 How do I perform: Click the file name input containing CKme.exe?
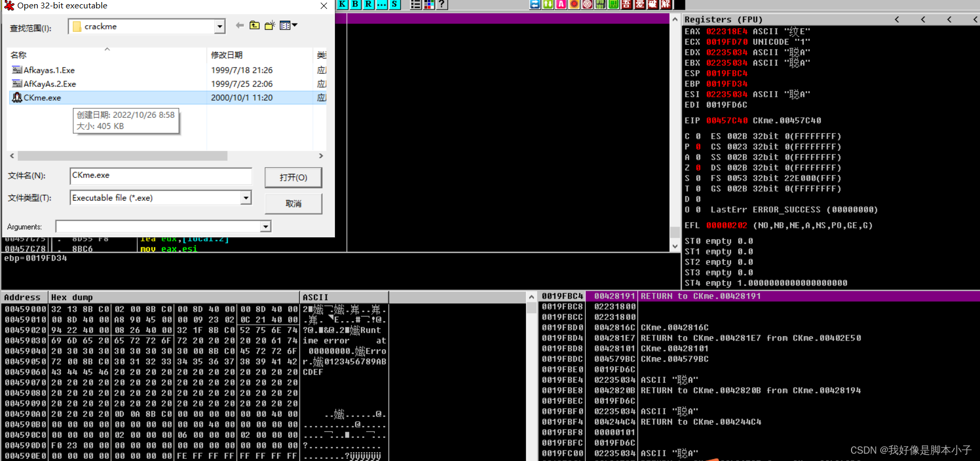coord(161,175)
